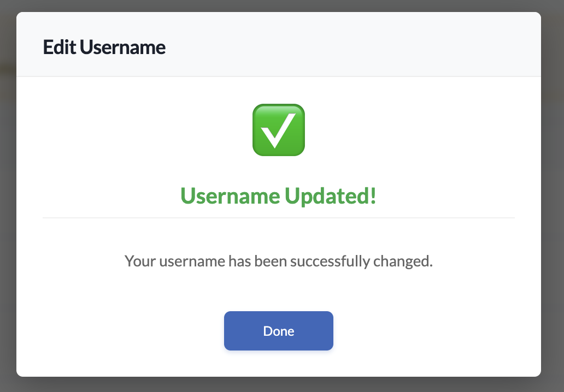Click the Username Updated! heading
The width and height of the screenshot is (564, 392).
(278, 196)
